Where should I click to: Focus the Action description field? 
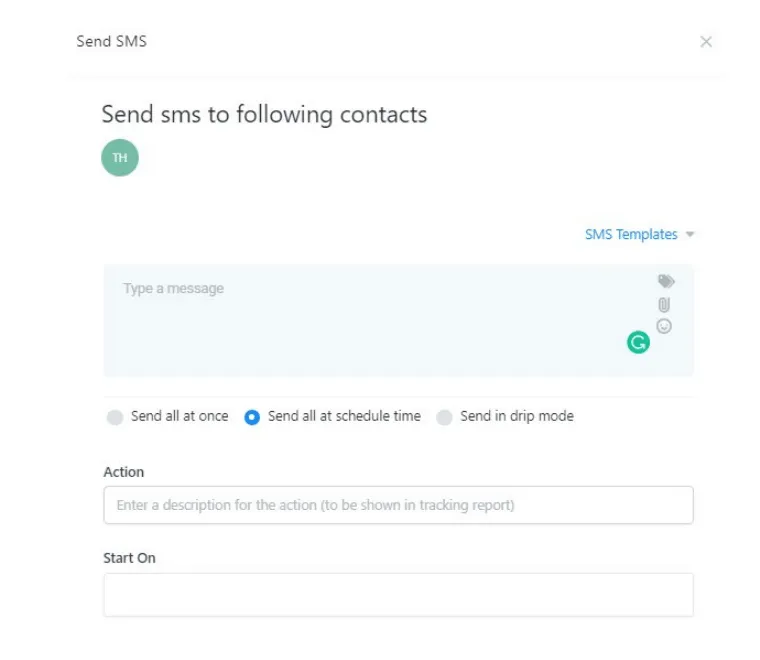pyautogui.click(x=398, y=505)
